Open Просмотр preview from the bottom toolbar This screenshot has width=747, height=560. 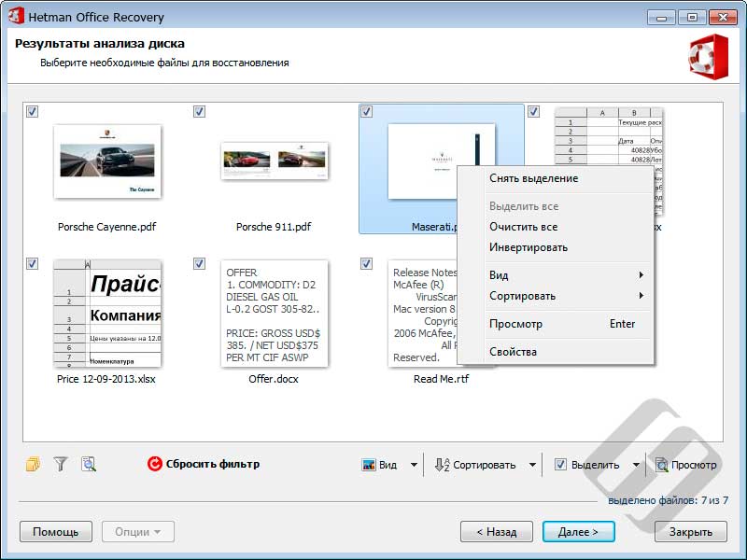685,465
